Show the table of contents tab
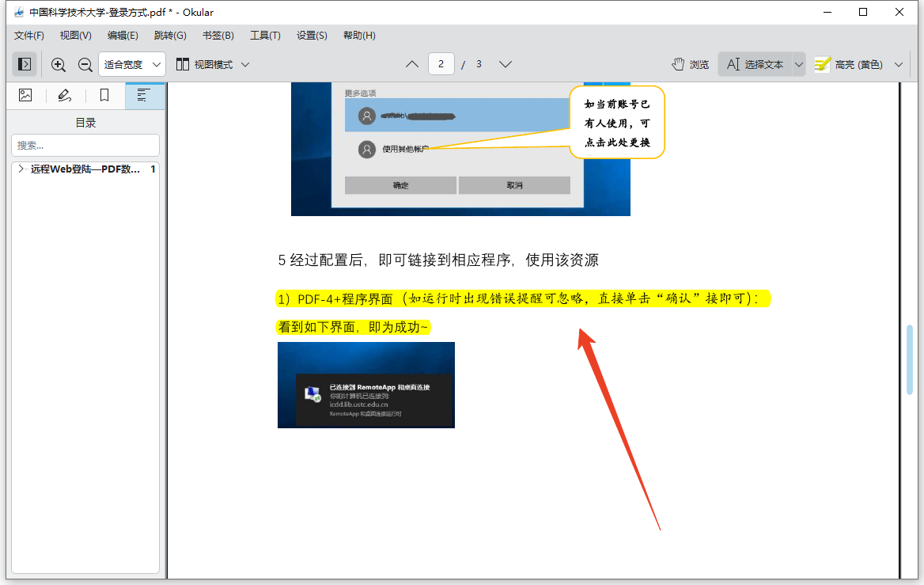The width and height of the screenshot is (924, 585). pos(144,96)
